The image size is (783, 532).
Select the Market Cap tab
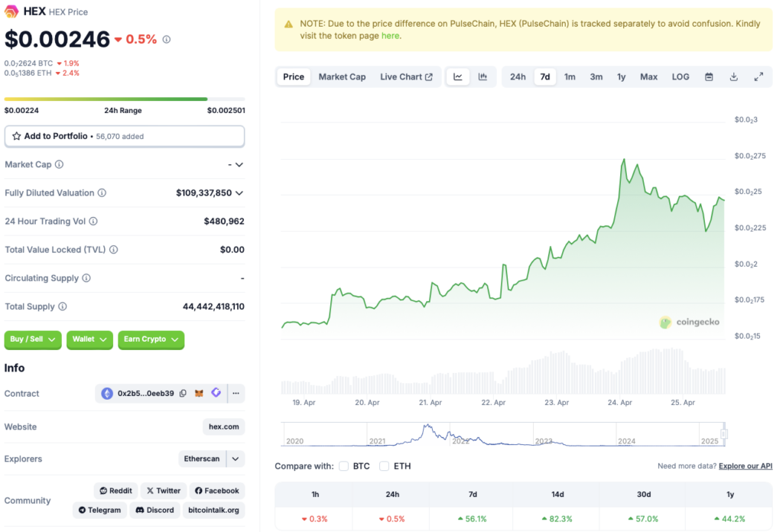(x=342, y=77)
